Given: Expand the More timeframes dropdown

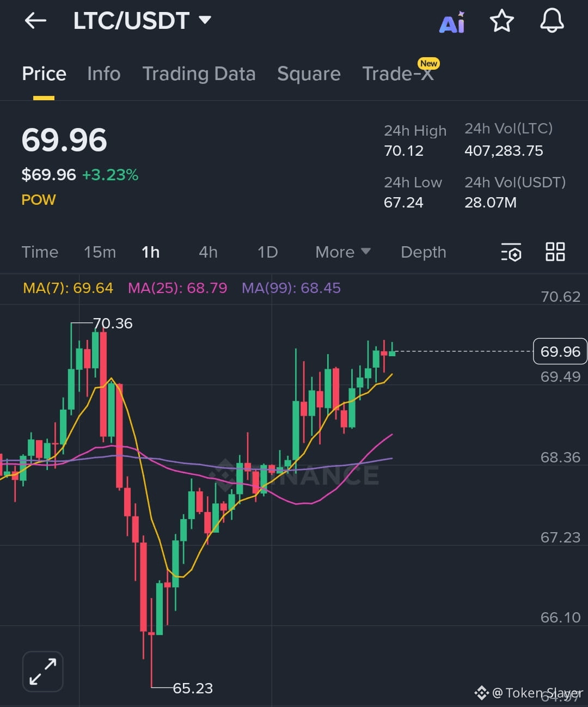Looking at the screenshot, I should (342, 252).
